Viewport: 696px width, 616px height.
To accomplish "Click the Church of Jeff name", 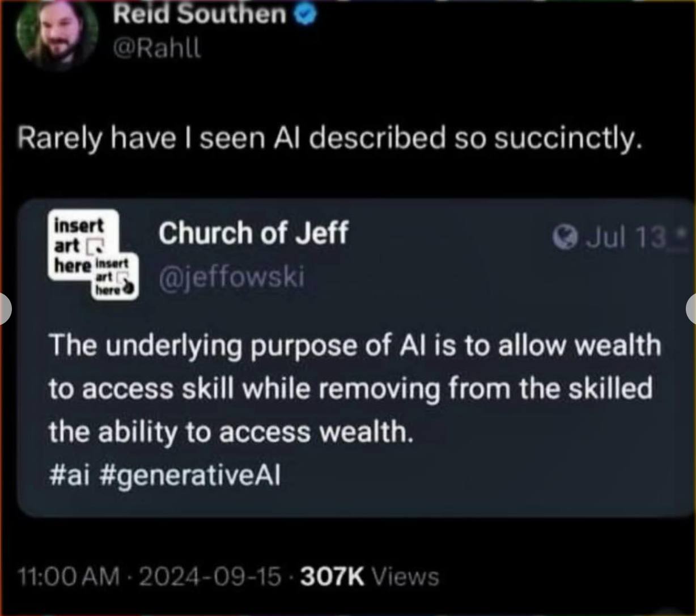I will click(253, 233).
